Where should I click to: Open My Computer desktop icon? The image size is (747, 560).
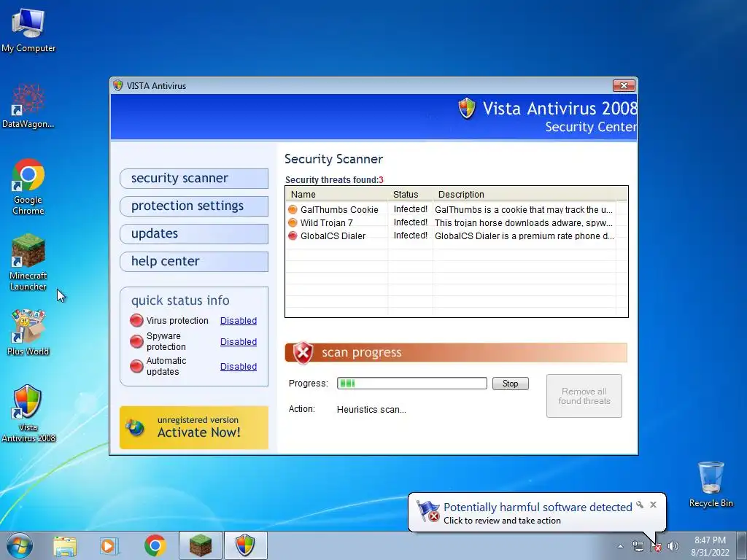[x=28, y=30]
